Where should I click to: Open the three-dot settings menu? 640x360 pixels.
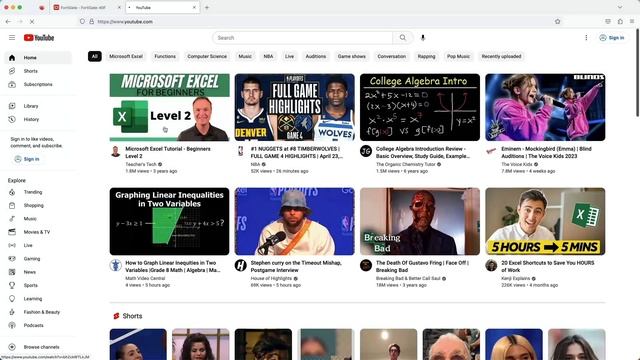(586, 38)
